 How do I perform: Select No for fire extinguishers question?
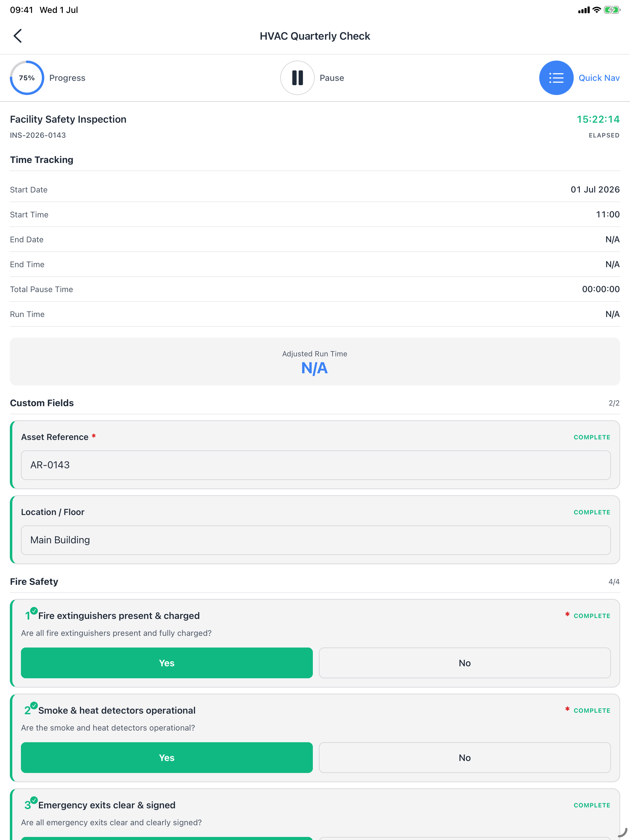tap(465, 663)
